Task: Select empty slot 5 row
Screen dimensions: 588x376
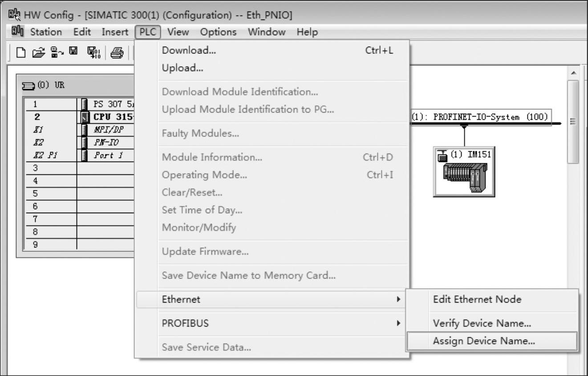Action: point(79,194)
